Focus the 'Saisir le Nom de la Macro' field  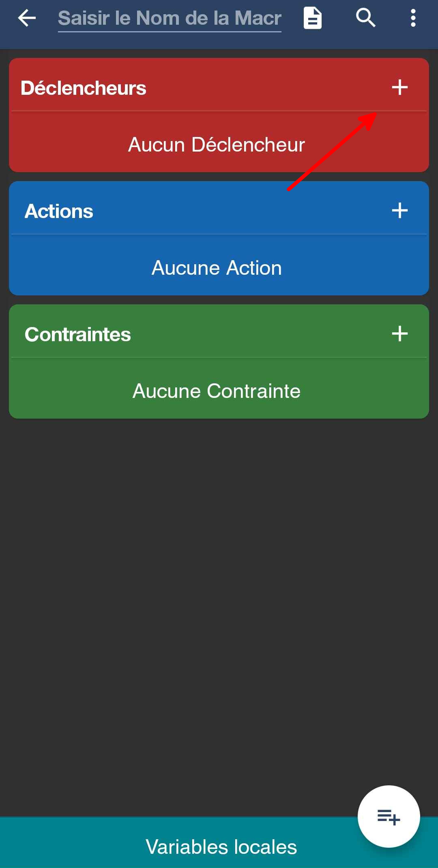coord(170,18)
